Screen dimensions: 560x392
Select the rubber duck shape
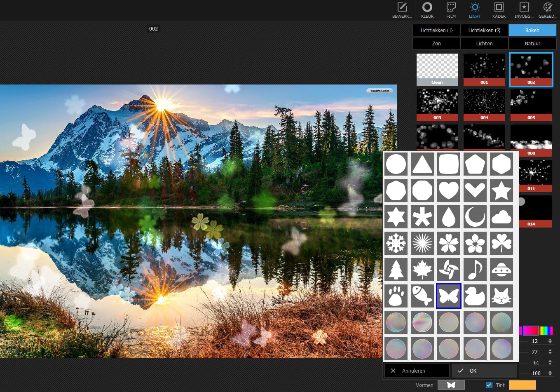pyautogui.click(x=475, y=296)
